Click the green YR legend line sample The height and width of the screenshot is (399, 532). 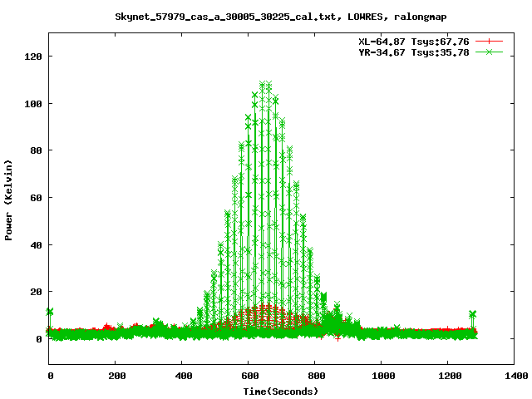click(x=489, y=52)
